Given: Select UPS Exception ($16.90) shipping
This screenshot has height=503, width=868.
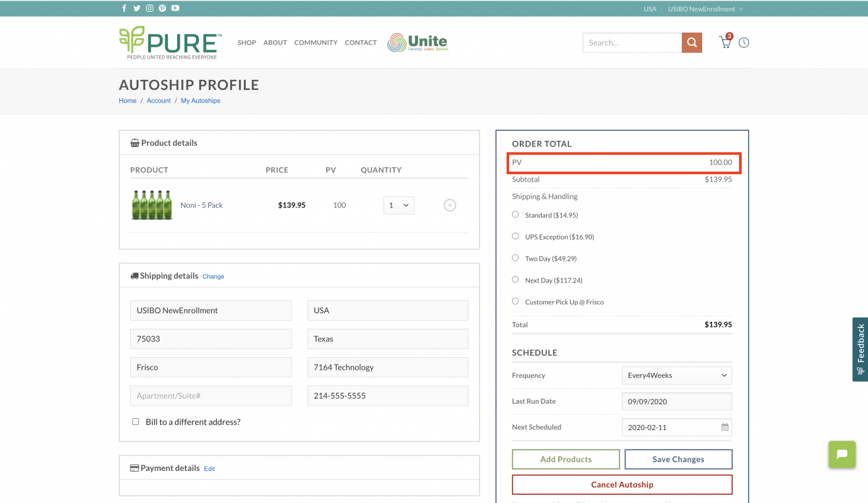Looking at the screenshot, I should pos(515,236).
